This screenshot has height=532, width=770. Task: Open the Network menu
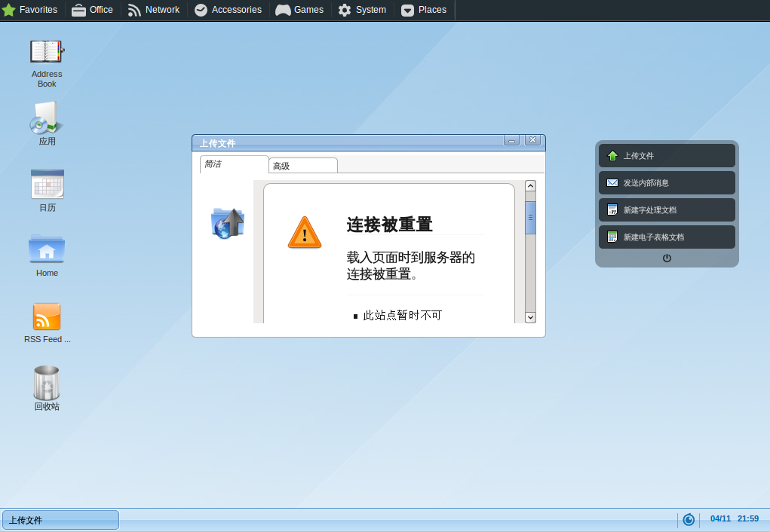[154, 10]
